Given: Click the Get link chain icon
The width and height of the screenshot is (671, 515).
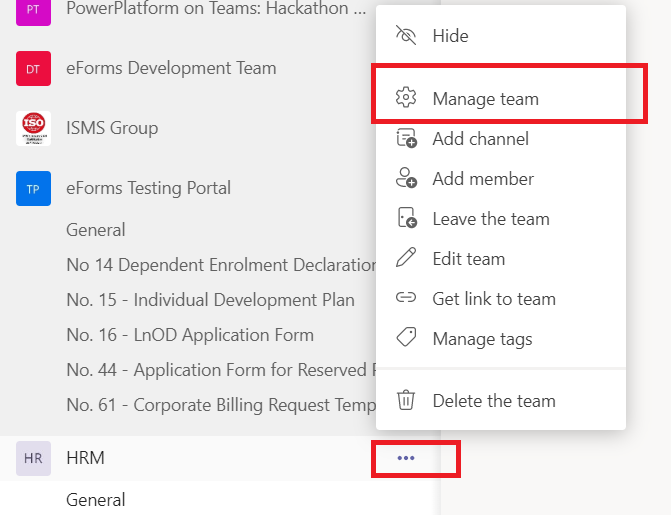Looking at the screenshot, I should (406, 297).
